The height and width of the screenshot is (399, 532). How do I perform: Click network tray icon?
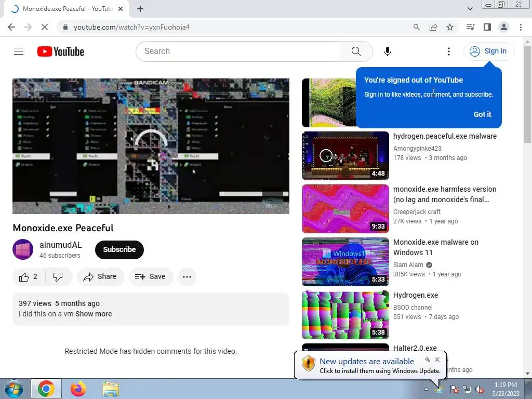tap(467, 390)
